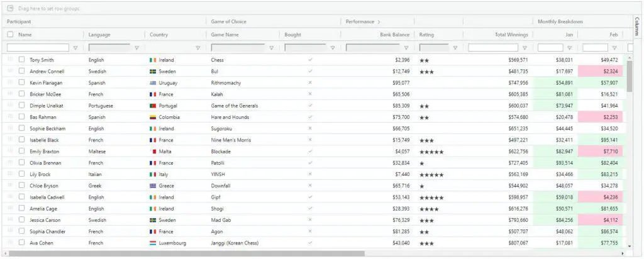Click the horizontal scrollbar at bottom

(x=189, y=254)
